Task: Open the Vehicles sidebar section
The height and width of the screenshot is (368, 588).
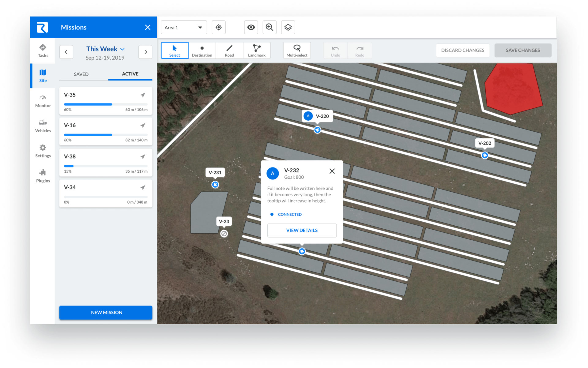Action: tap(43, 126)
